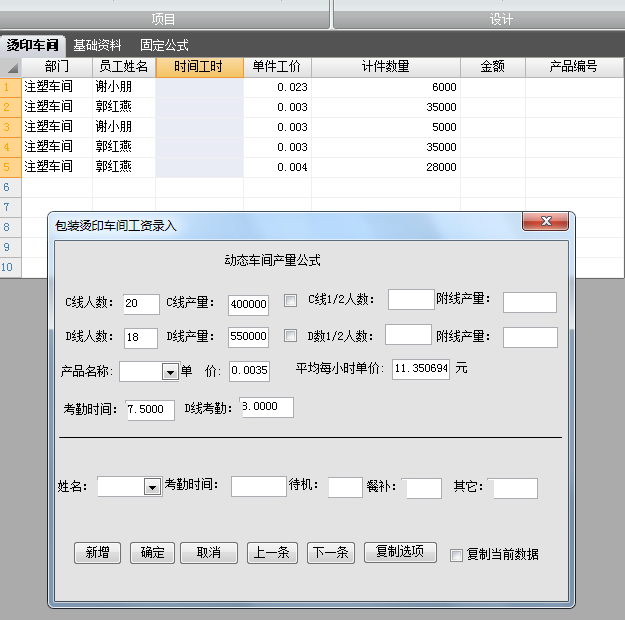Screen dimensions: 625x620
Task: Tick the checkbox before C线1/2人数
Action: point(290,300)
